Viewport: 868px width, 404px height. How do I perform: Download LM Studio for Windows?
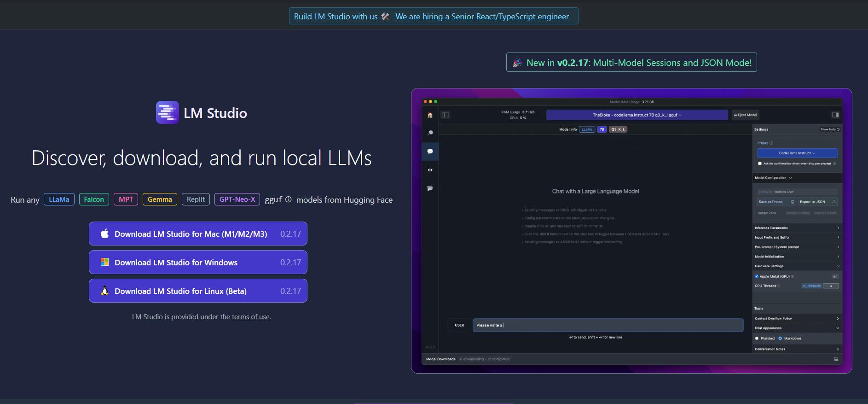click(x=198, y=263)
